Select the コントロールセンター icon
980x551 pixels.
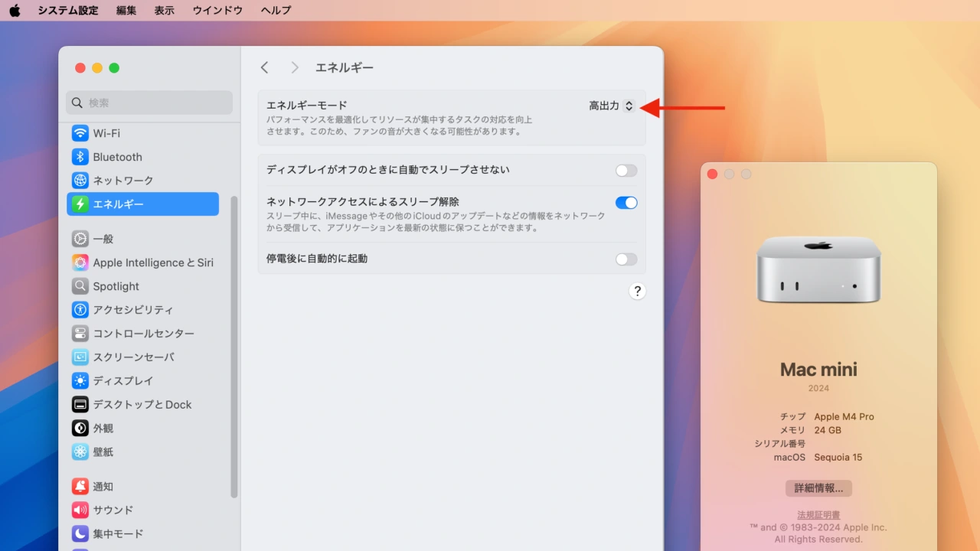80,334
